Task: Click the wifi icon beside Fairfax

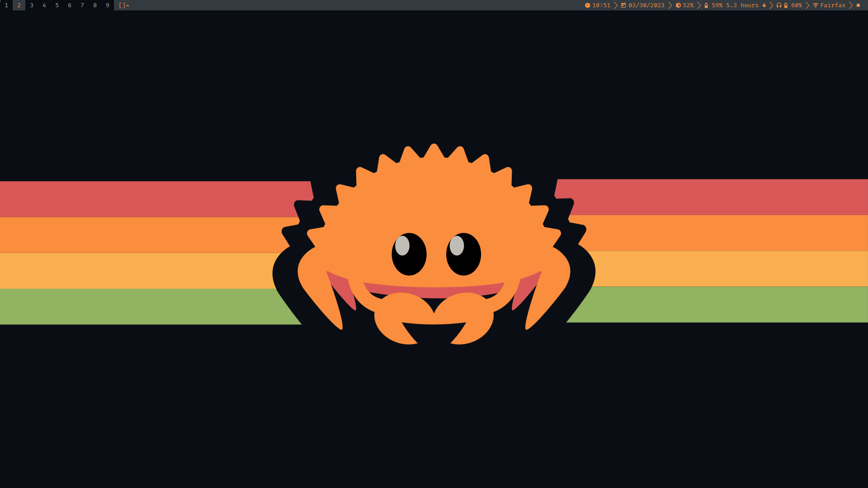Action: click(816, 5)
